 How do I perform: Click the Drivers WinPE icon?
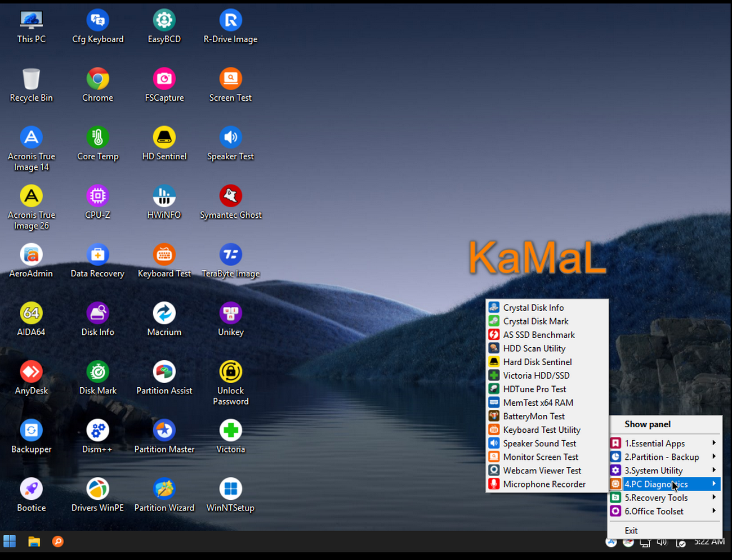97,496
